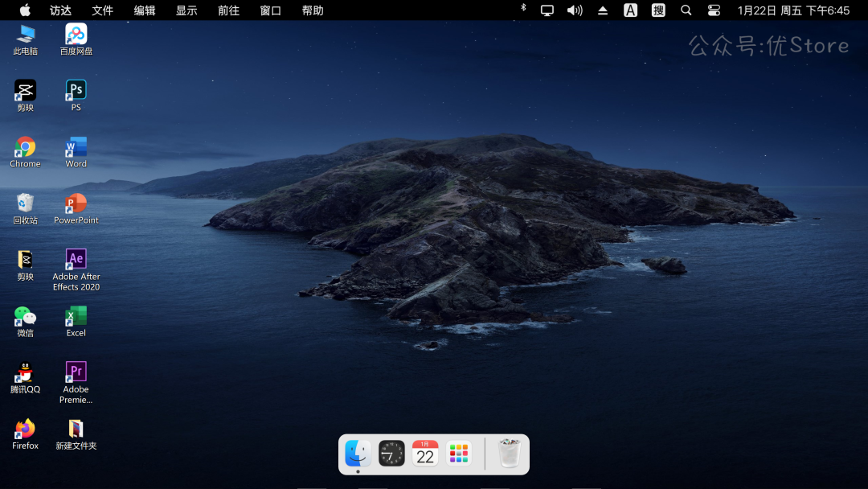Select the 回收站 recycle bin icon
This screenshot has height=489, width=868.
click(25, 208)
